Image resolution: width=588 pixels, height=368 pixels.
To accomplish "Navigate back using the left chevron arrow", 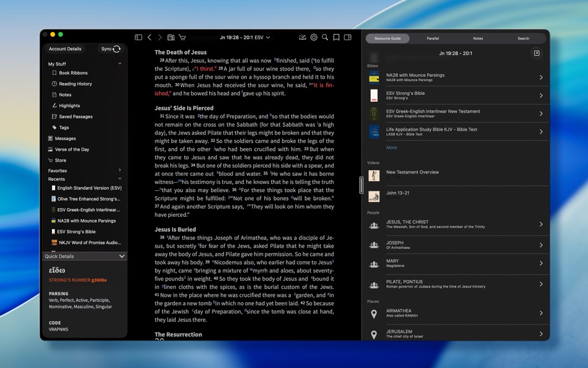I will (150, 37).
